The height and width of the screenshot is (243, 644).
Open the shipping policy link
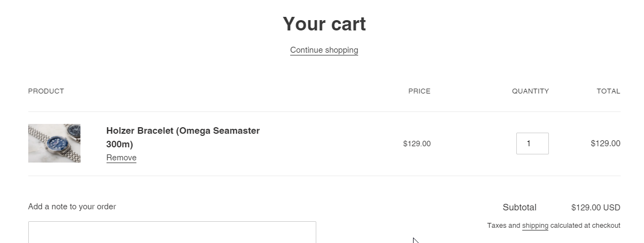click(535, 226)
